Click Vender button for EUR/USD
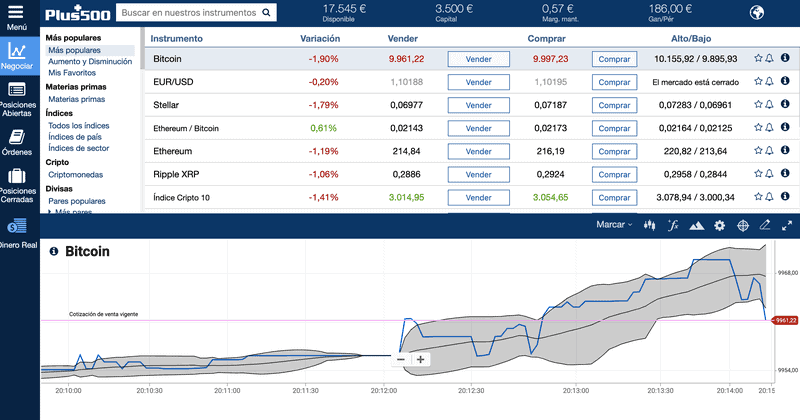Viewport: 800px width, 420px height. click(x=479, y=82)
